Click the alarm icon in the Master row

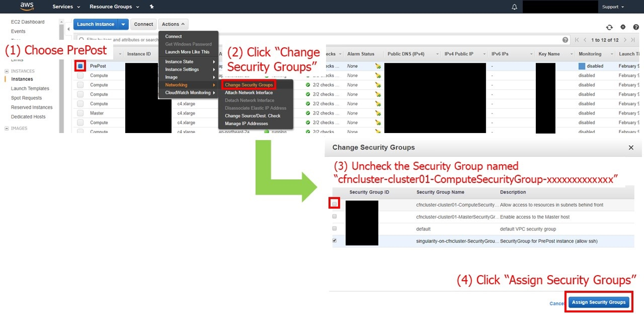378,113
